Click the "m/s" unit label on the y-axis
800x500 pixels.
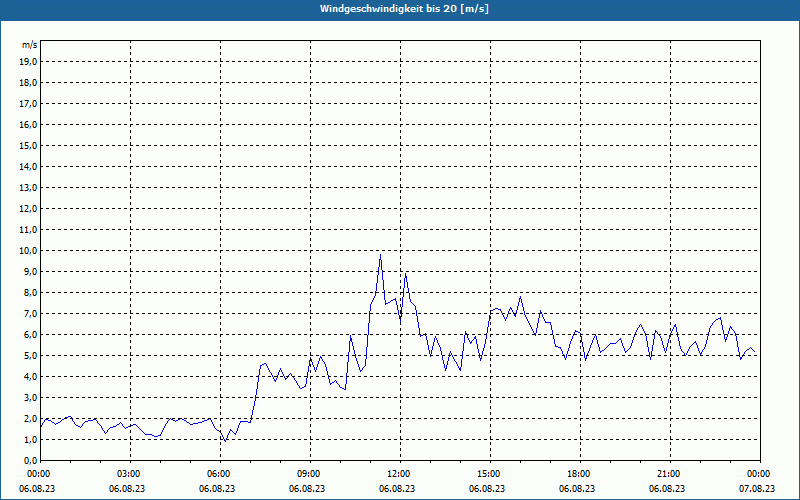click(x=30, y=45)
